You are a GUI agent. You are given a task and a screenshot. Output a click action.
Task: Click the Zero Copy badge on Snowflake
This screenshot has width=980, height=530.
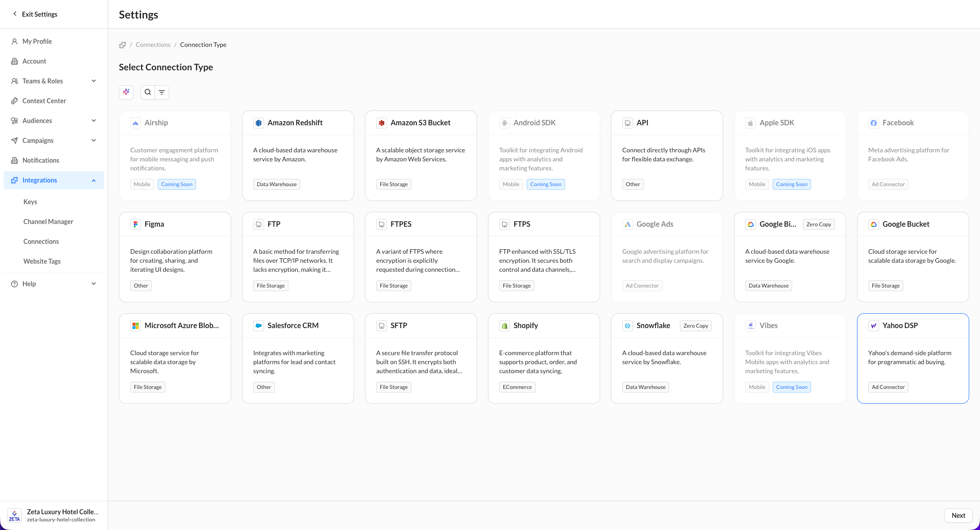pyautogui.click(x=696, y=326)
